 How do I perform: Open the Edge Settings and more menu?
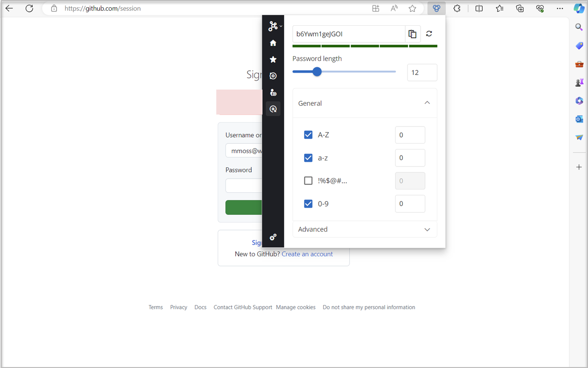(560, 8)
